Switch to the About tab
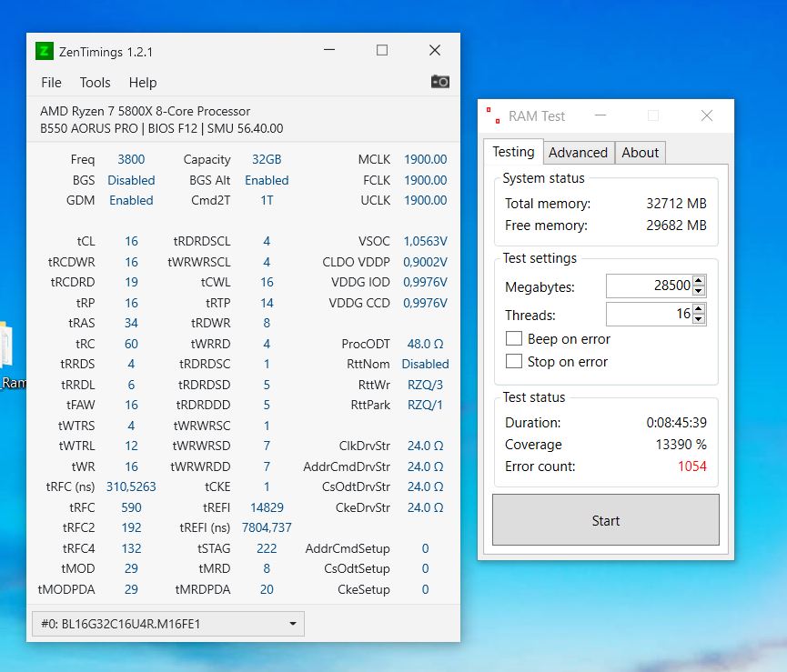 [640, 153]
